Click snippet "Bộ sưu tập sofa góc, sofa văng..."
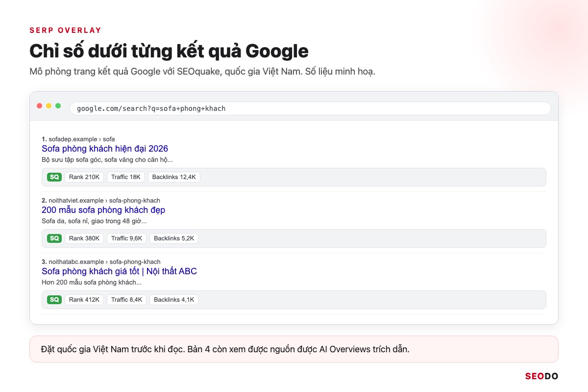Viewport: 588px width, 392px height. pos(107,160)
